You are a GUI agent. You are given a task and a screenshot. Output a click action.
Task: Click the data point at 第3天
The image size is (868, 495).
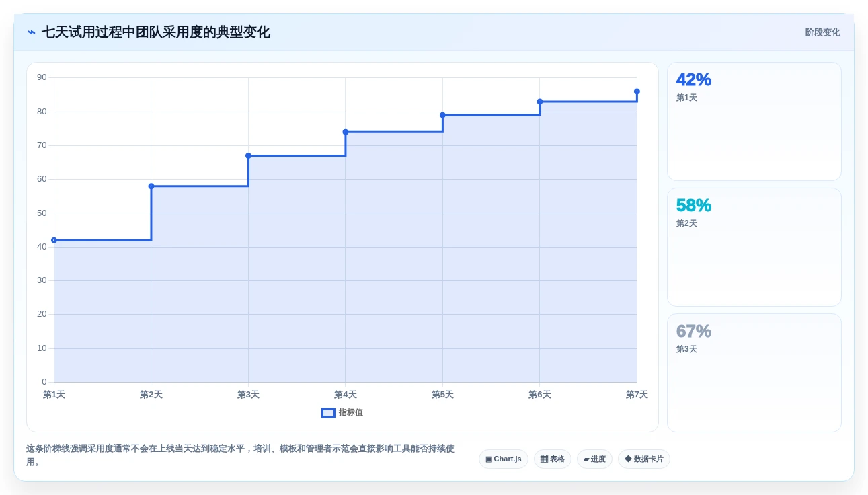248,155
